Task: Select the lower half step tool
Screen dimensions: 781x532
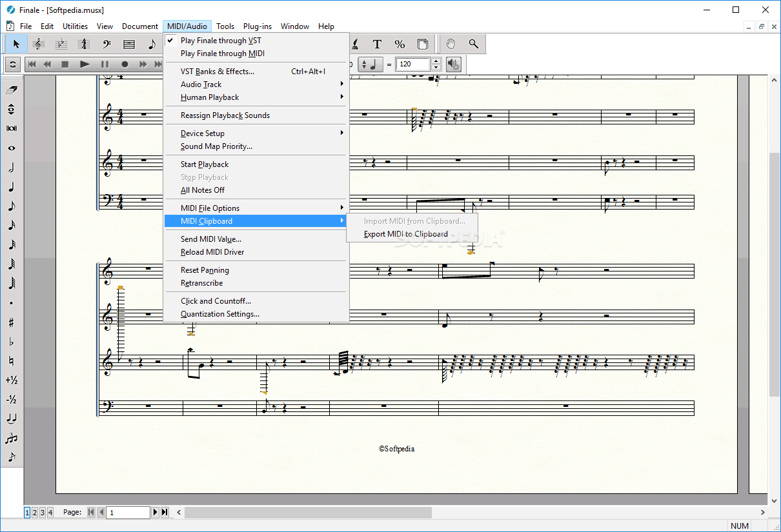Action: pos(12,400)
